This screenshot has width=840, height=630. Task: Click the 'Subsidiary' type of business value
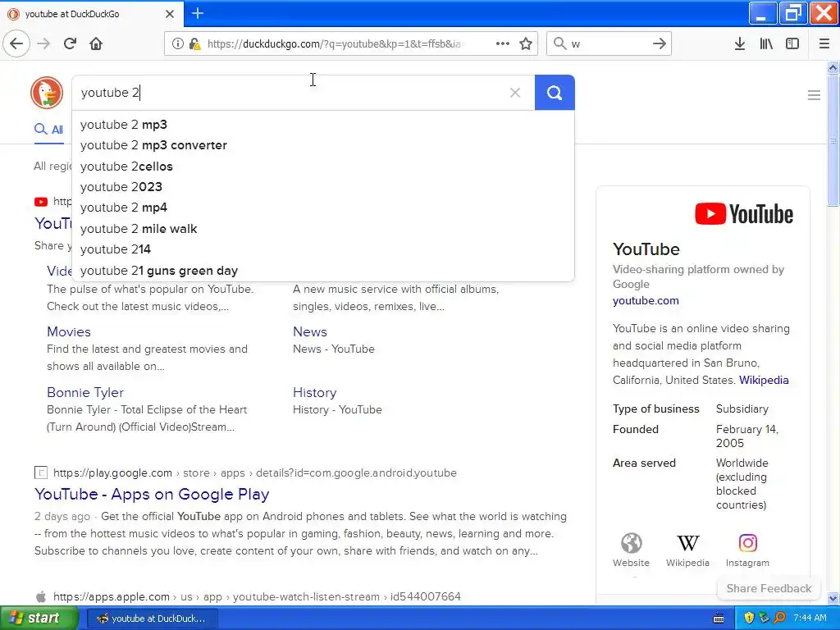tap(742, 409)
